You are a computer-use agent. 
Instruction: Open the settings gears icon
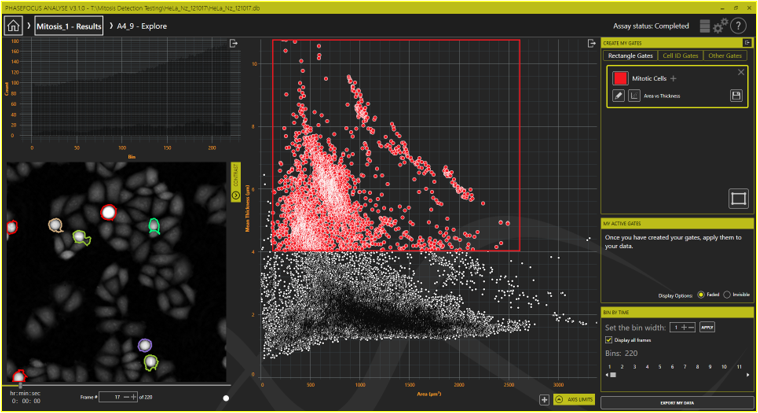tap(719, 26)
